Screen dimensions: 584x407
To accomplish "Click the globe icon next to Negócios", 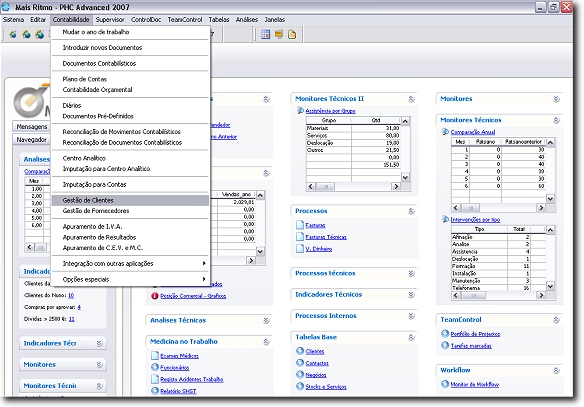I will tap(300, 375).
